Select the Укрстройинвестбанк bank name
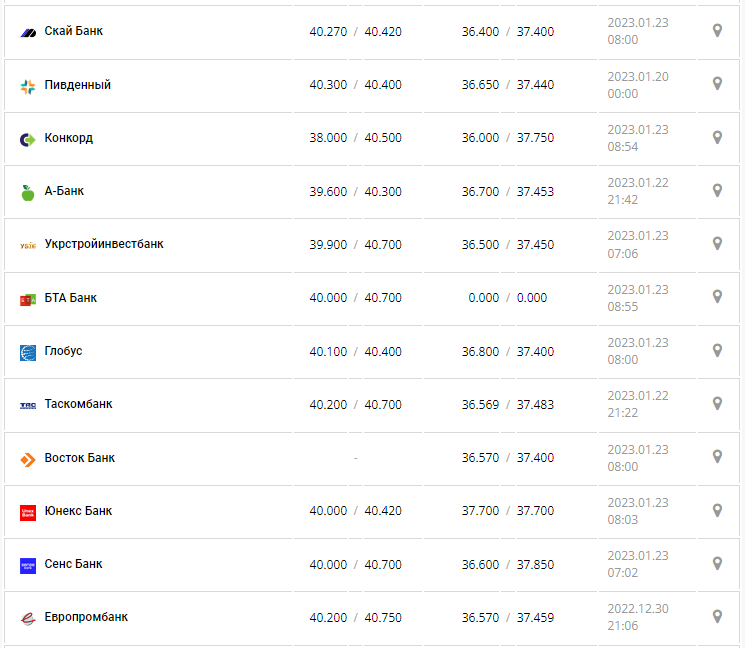 pos(104,244)
